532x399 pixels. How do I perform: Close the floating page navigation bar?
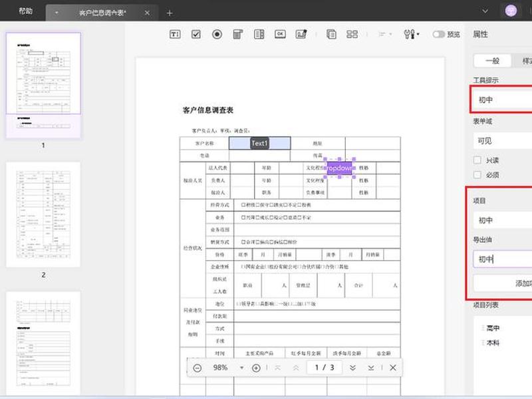pyautogui.click(x=393, y=368)
